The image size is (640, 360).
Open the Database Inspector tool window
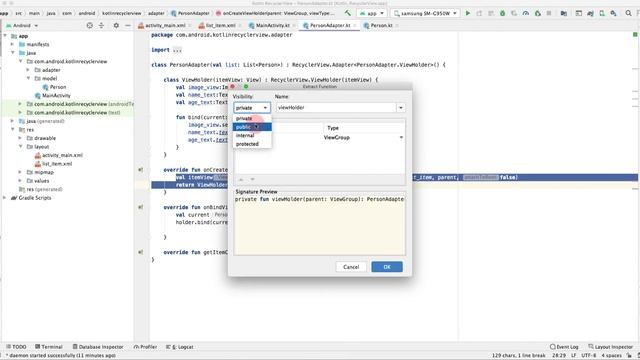[98, 347]
